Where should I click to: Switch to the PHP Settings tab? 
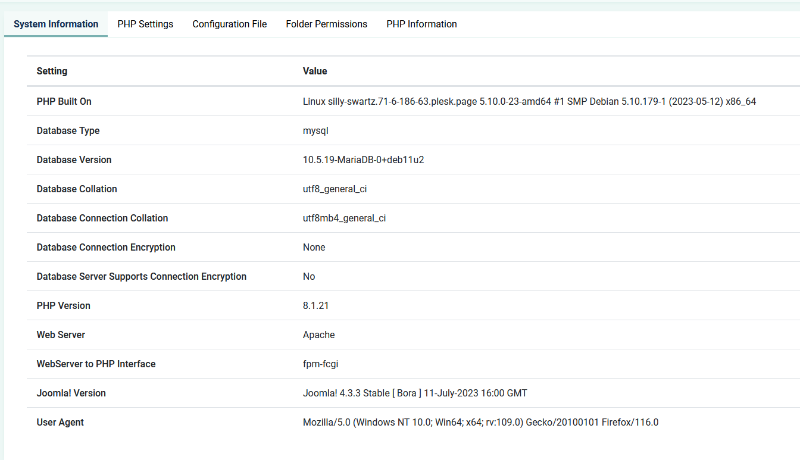click(x=145, y=24)
